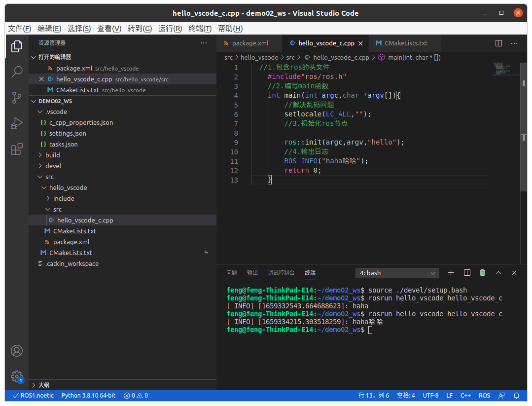This screenshot has width=532, height=406.
Task: Open the 终端(T) menu
Action: click(200, 29)
